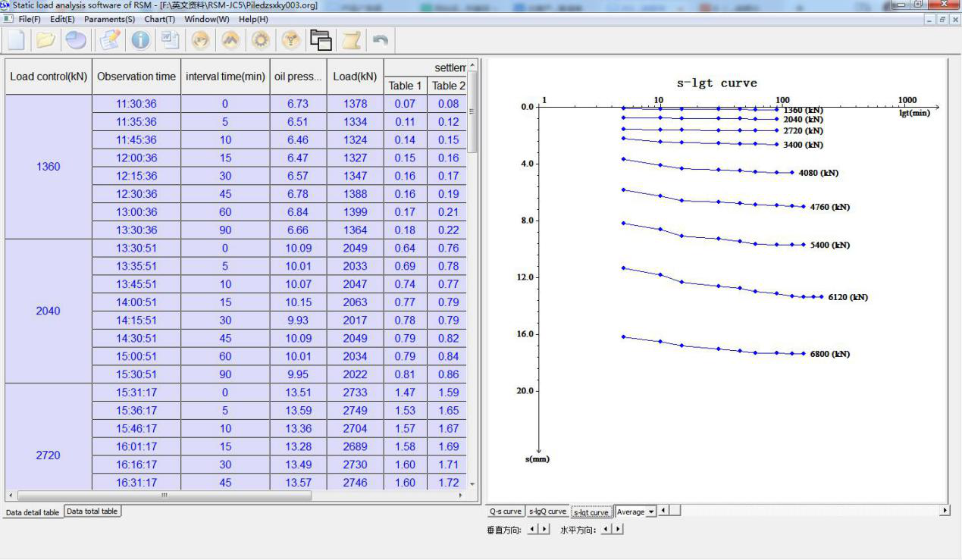Click the Load(kN) column header
The height and width of the screenshot is (560, 962).
click(356, 77)
